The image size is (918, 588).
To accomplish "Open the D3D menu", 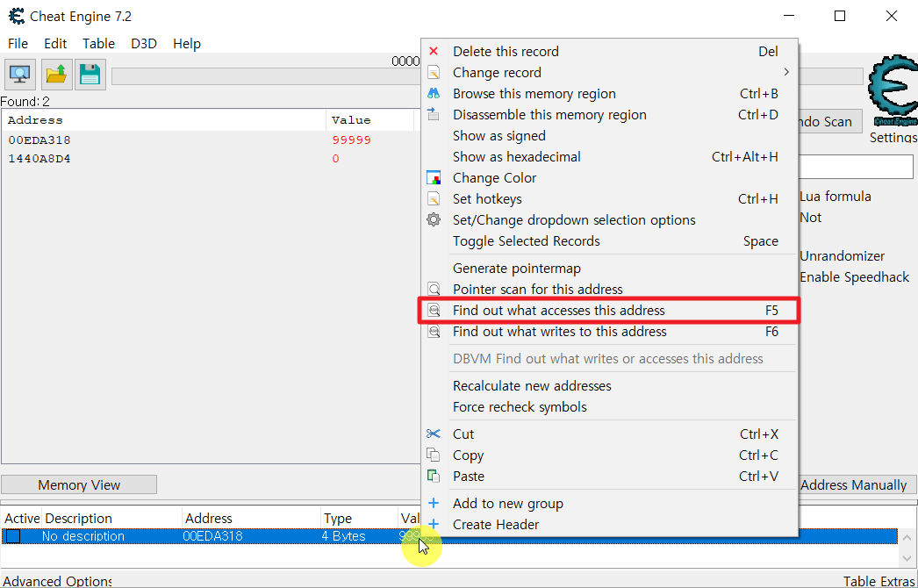I will (x=143, y=44).
